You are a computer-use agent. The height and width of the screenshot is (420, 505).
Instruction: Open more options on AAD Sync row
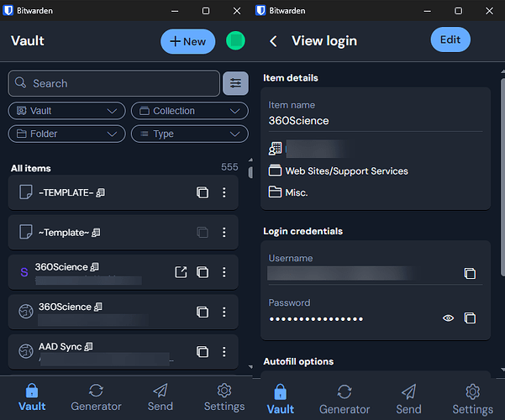(224, 352)
